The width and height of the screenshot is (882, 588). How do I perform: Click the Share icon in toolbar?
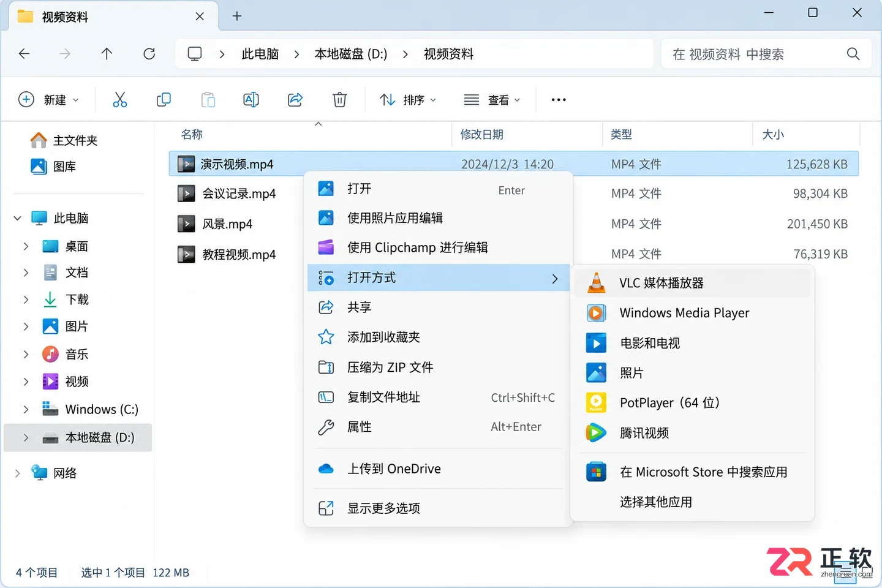(295, 100)
